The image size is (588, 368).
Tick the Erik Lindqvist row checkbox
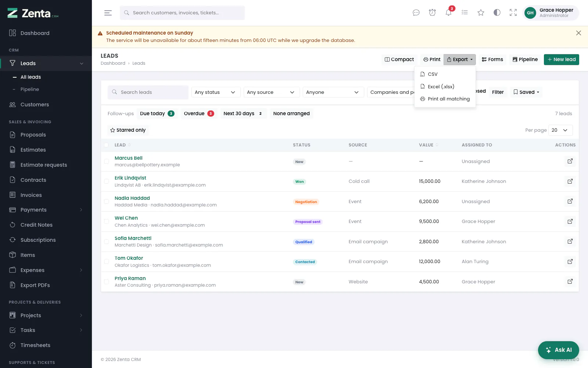click(x=106, y=181)
